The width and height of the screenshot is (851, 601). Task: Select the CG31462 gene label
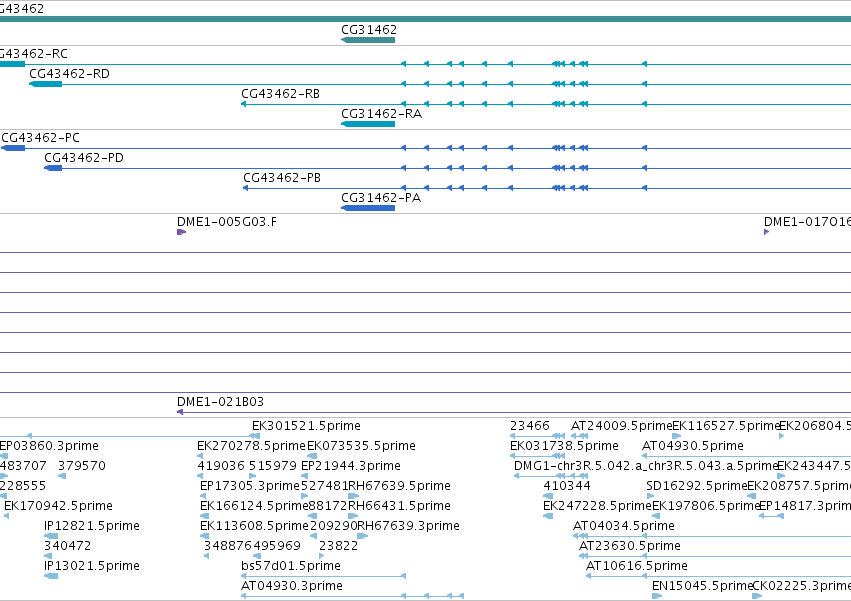(369, 30)
